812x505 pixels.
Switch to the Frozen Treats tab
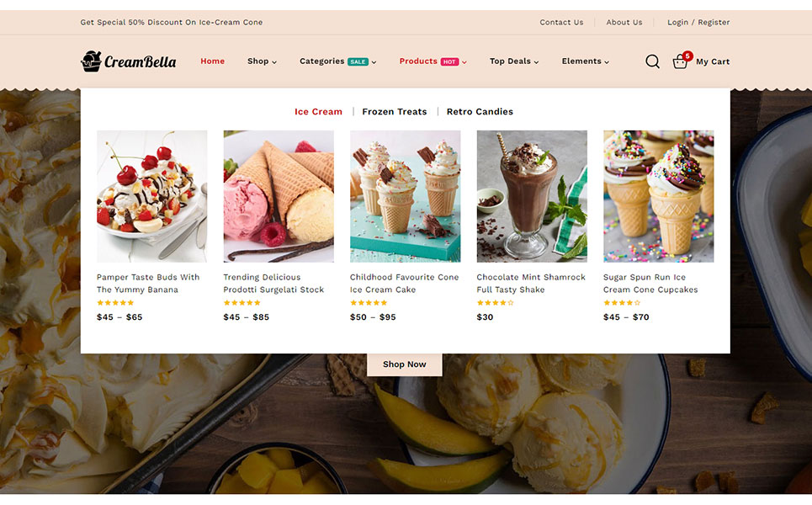(x=395, y=111)
